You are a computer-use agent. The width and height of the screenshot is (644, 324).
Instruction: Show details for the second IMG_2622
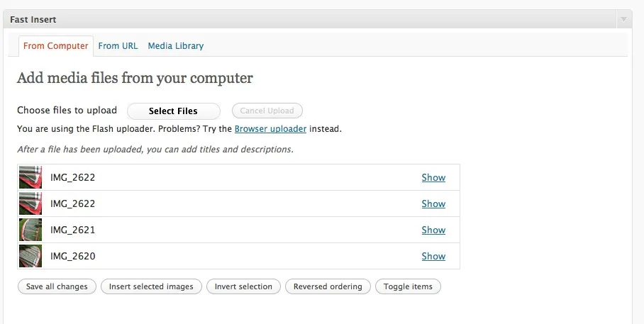(x=433, y=203)
